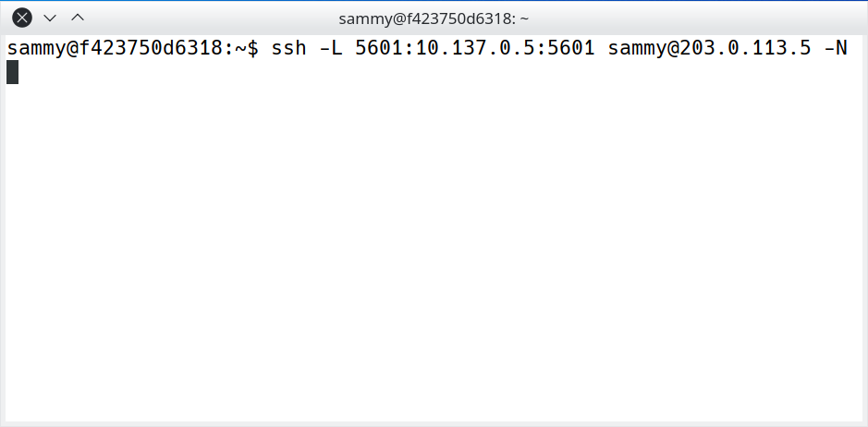Click the sammy@f423750d6318 prompt hostname text

(115, 48)
